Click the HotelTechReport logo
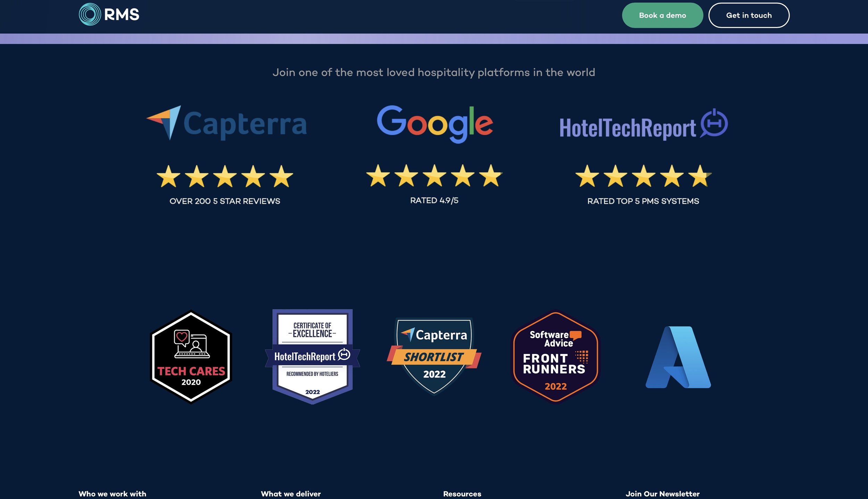Image resolution: width=868 pixels, height=499 pixels. coord(644,124)
